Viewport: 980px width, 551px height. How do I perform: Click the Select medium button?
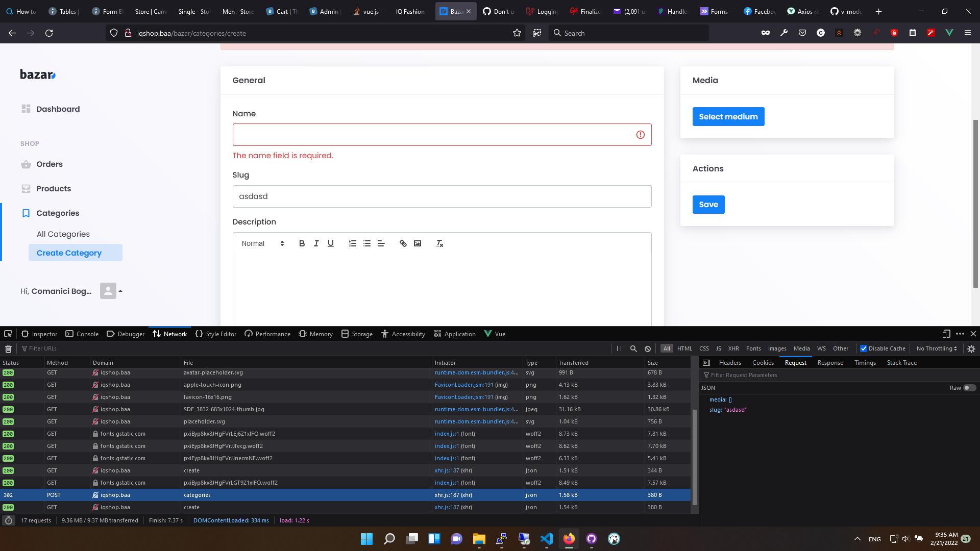pyautogui.click(x=728, y=116)
